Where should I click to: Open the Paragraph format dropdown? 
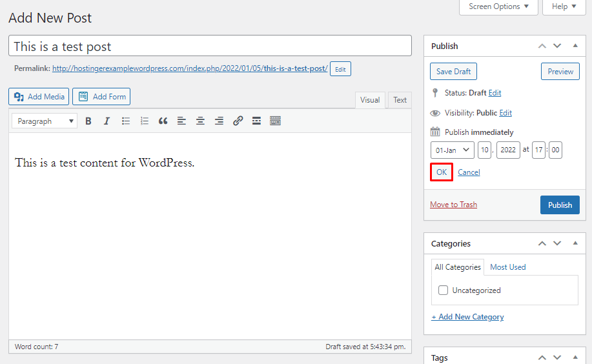click(44, 121)
